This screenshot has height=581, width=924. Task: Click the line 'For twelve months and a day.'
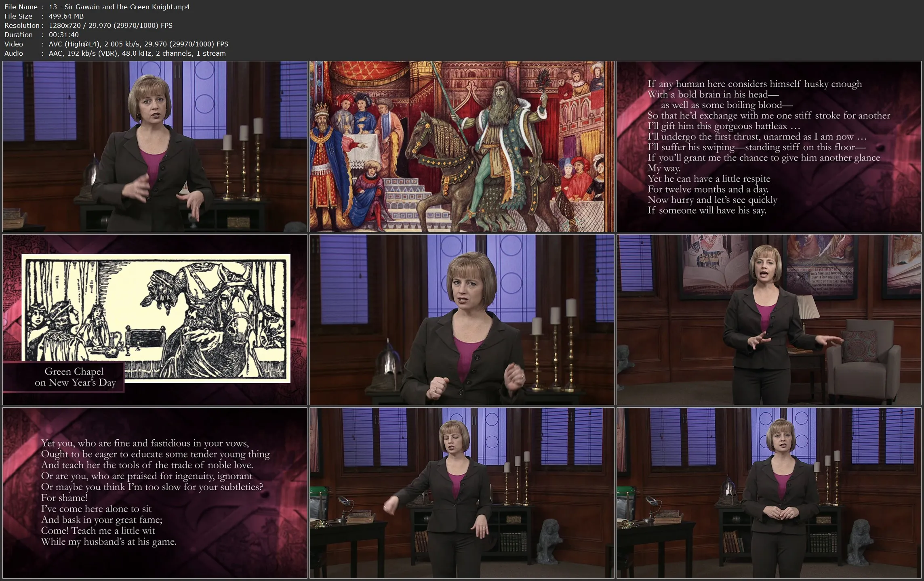pos(708,189)
